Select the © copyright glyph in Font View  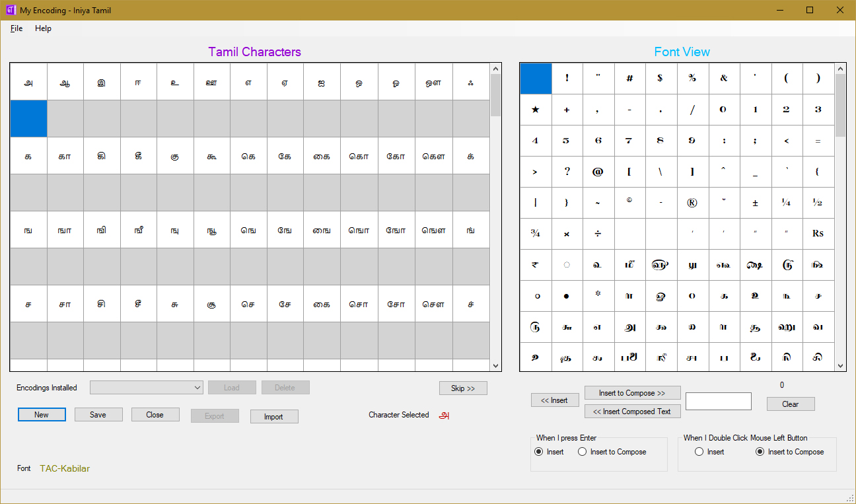point(629,202)
